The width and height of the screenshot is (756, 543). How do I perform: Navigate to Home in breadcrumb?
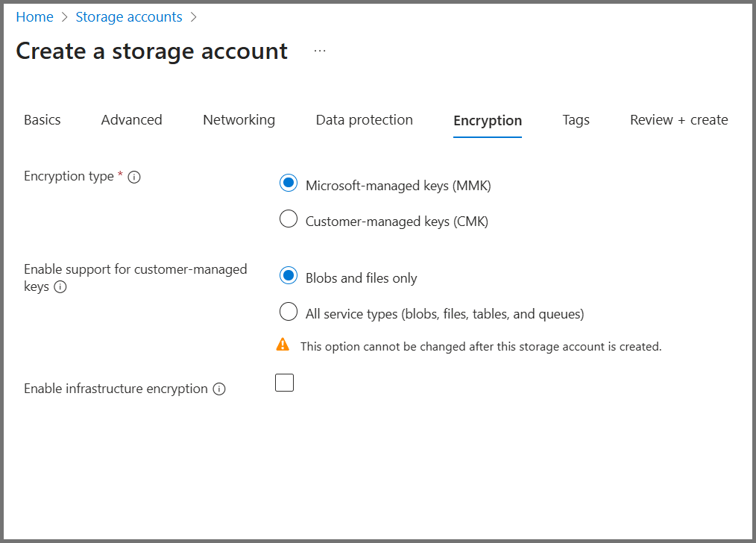coord(34,17)
